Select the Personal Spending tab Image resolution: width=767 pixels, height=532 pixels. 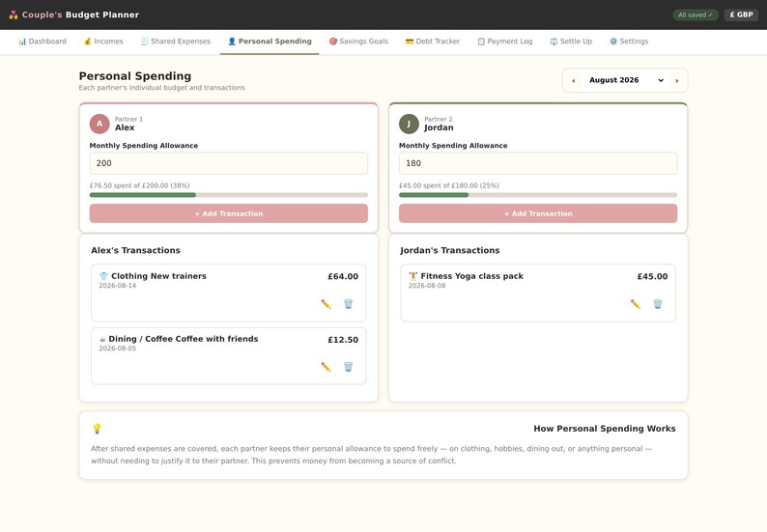[270, 42]
